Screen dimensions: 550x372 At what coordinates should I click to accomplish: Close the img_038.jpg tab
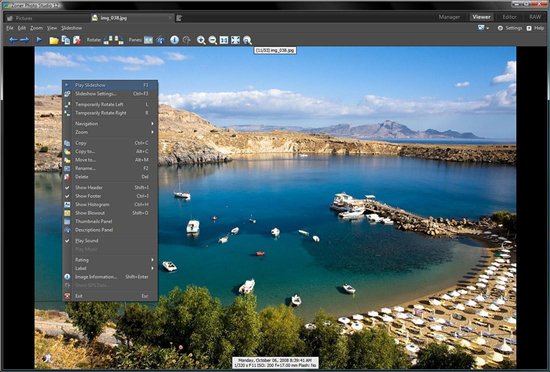(x=170, y=18)
